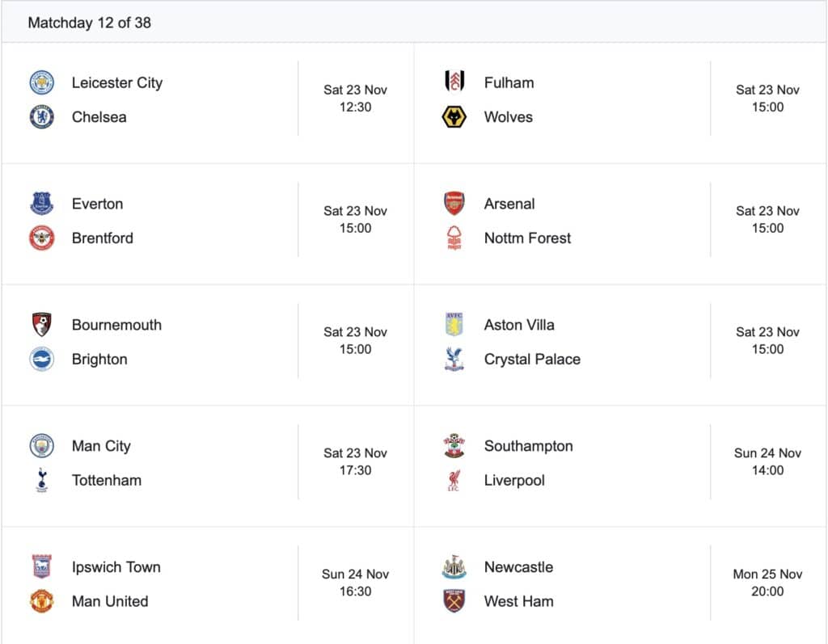
Task: Select the Man City team name
Action: pyautogui.click(x=101, y=446)
